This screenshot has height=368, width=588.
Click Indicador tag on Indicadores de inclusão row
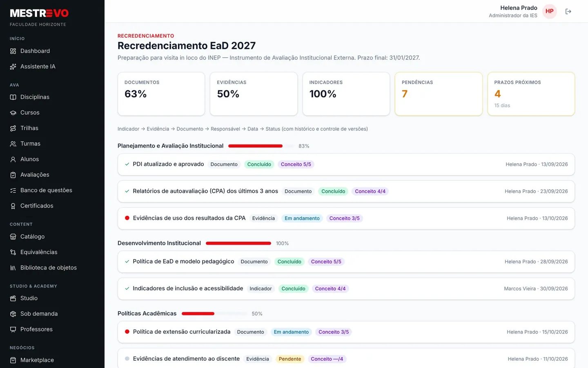pyautogui.click(x=261, y=289)
